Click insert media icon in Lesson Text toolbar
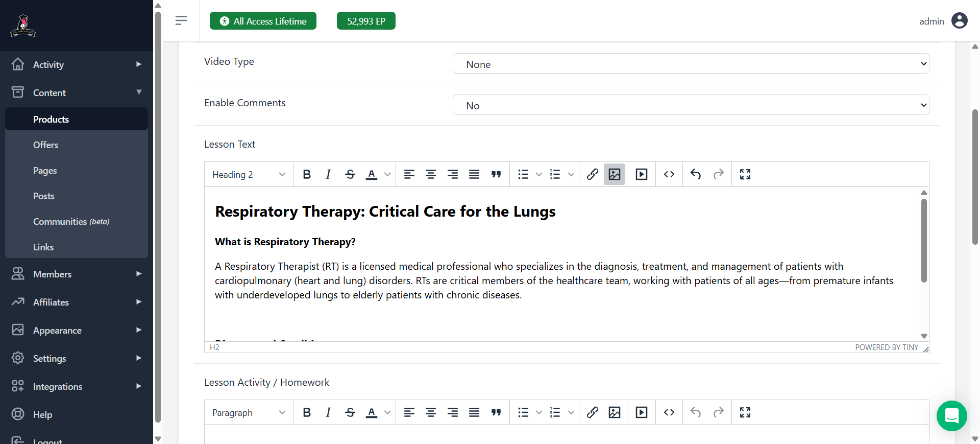 642,174
